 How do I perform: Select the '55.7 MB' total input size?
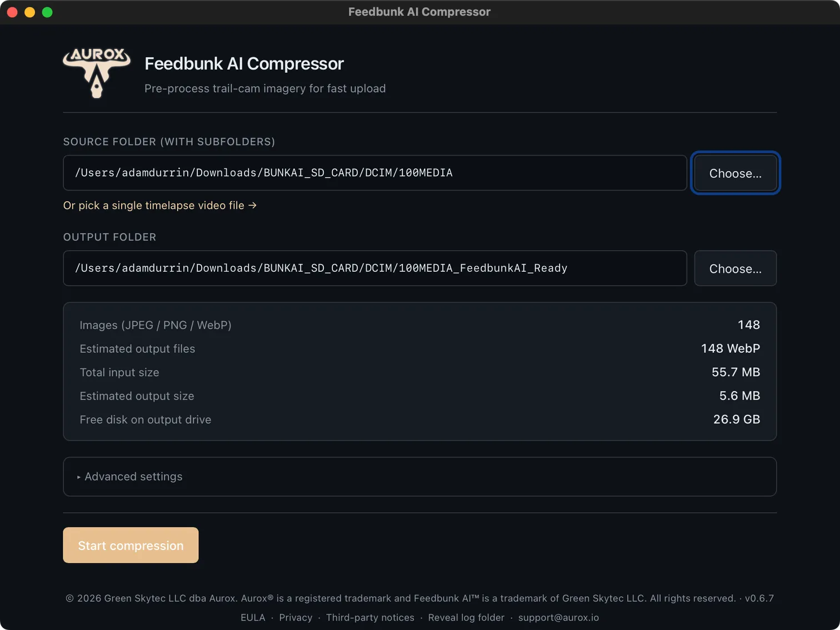click(x=736, y=372)
